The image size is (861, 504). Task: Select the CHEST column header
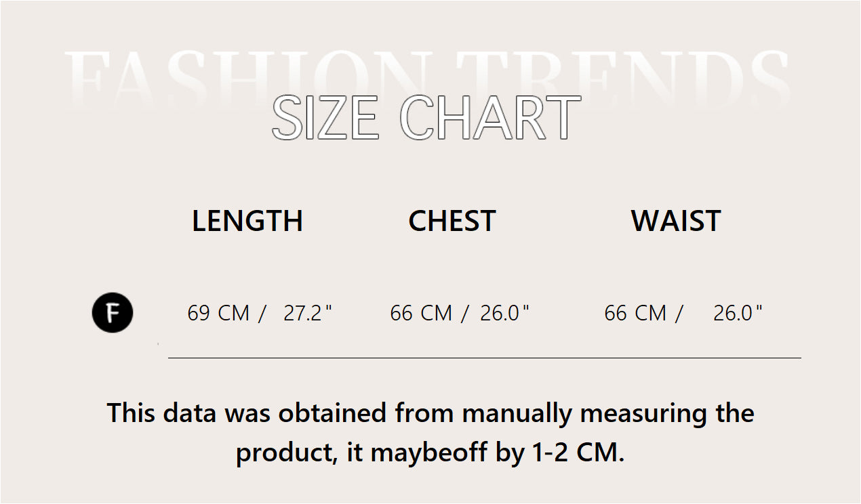tap(452, 221)
